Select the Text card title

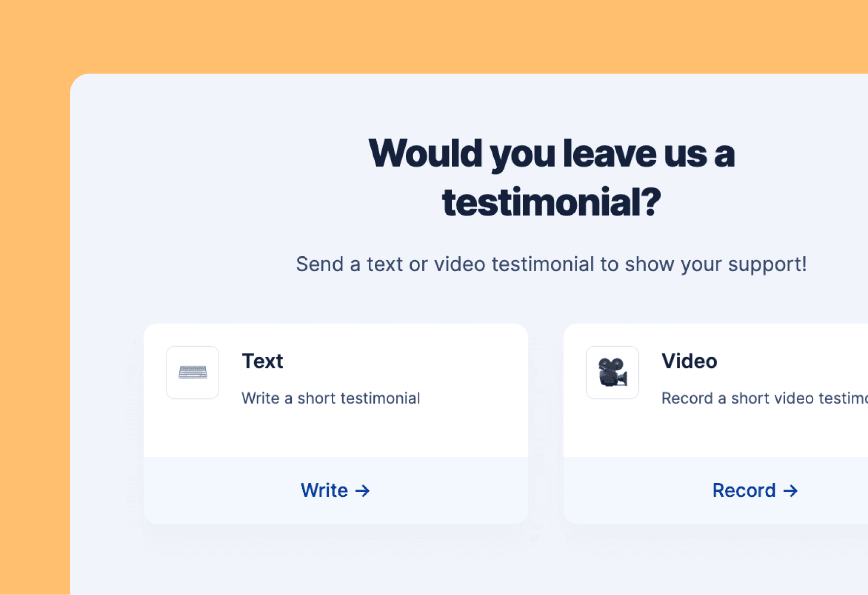pyautogui.click(x=262, y=361)
